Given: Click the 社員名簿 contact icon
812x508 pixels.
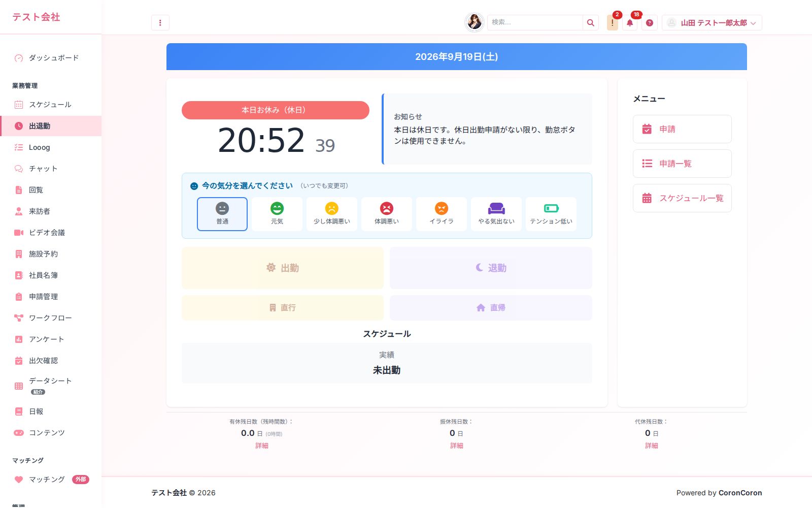Looking at the screenshot, I should (19, 275).
